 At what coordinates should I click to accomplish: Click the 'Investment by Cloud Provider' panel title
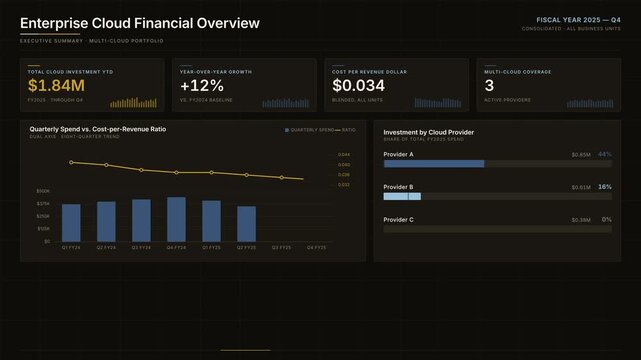tap(428, 132)
